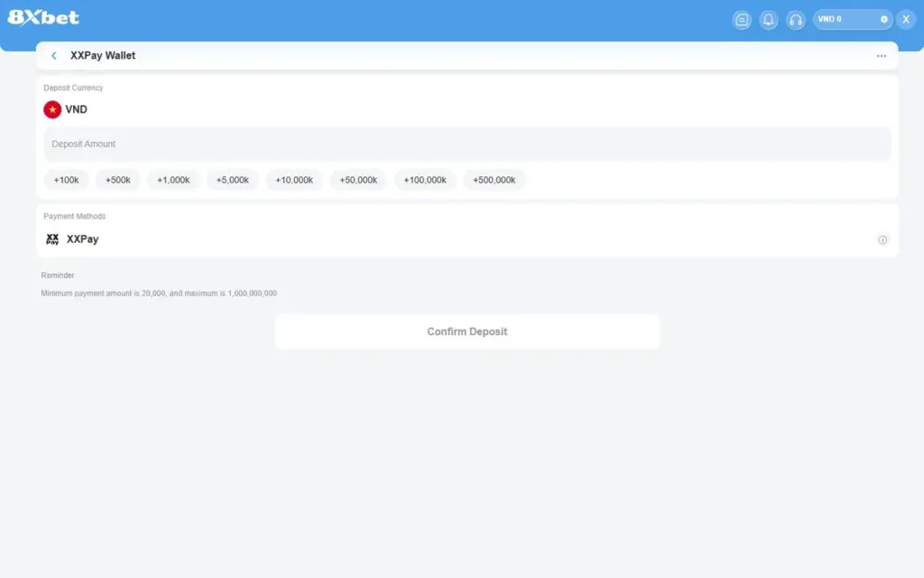This screenshot has height=578, width=924.
Task: Click the VND 0 balance pill
Action: 852,20
